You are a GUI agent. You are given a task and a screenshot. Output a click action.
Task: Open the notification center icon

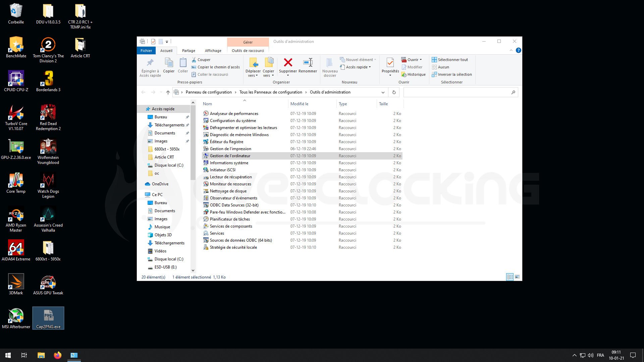(633, 355)
